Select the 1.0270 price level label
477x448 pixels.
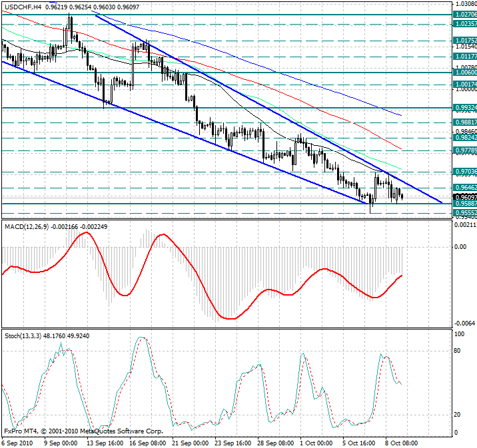pos(465,14)
